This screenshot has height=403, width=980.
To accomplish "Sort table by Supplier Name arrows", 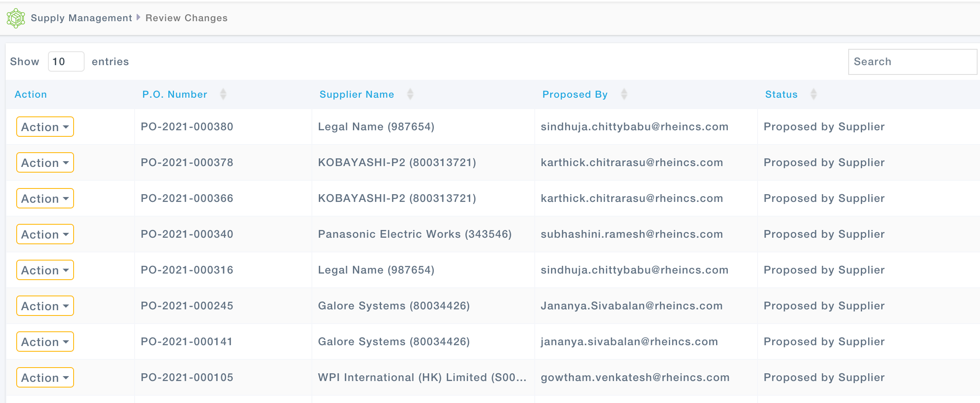I will pos(410,94).
